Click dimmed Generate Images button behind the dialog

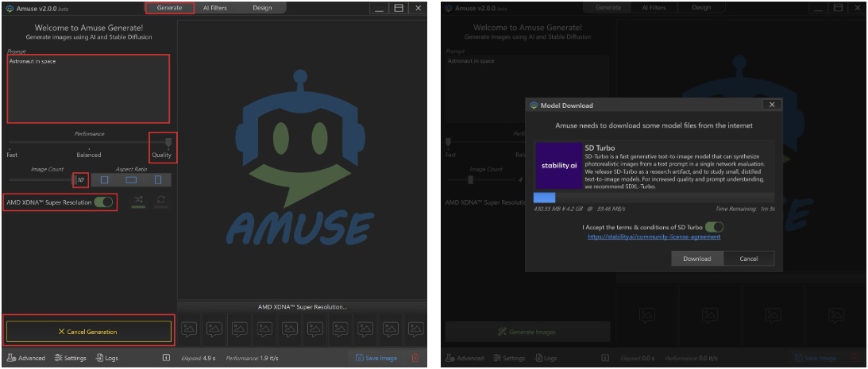click(x=527, y=332)
